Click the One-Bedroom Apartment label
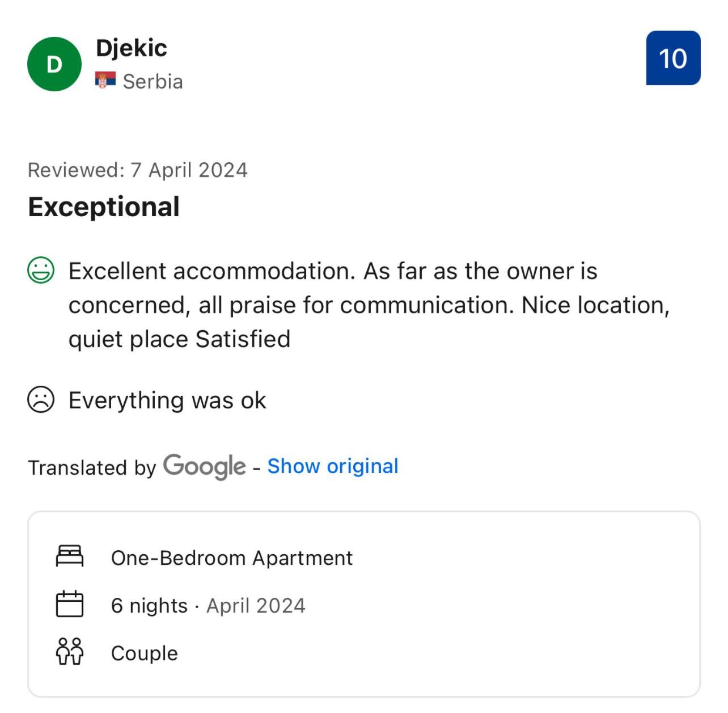Viewport: 728px width, 713px height. [x=232, y=558]
